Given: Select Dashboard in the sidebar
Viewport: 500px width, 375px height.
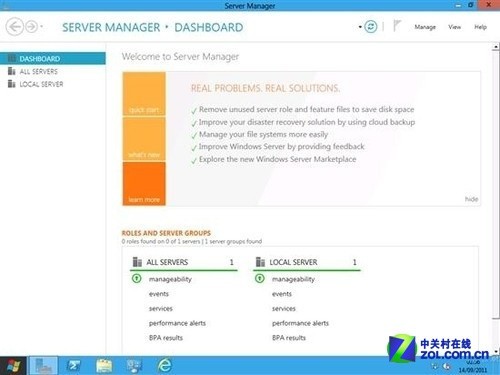Looking at the screenshot, I should coord(53,59).
